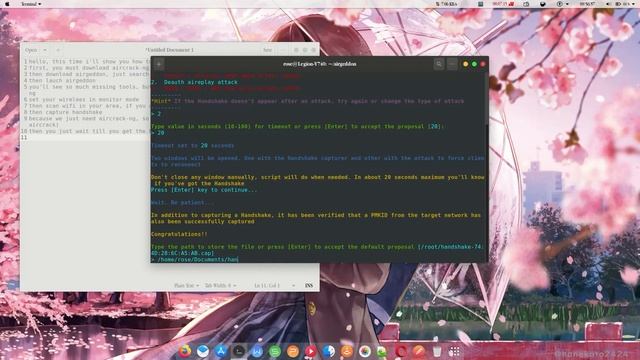Viewport: 640px width, 360px height.
Task: Click line 4 'then lauch airgeddon' in editor
Action: [62, 80]
